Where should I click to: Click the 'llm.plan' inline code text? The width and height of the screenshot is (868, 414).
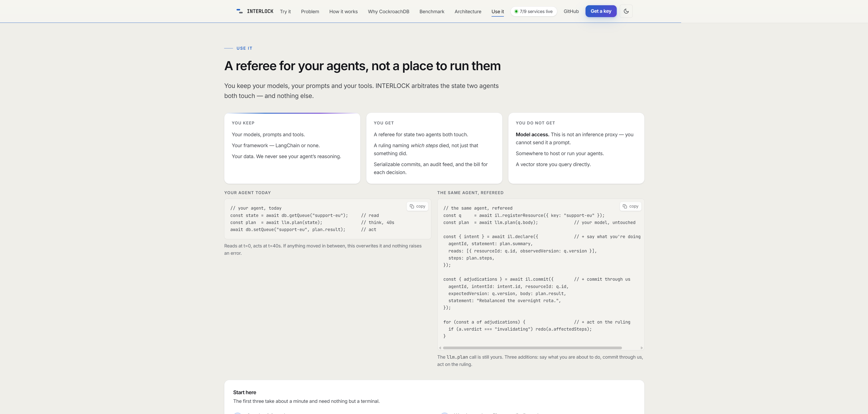457,357
